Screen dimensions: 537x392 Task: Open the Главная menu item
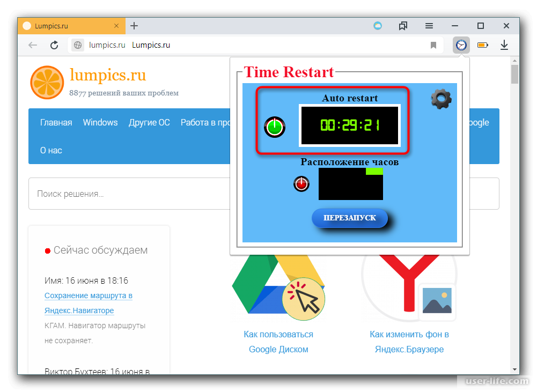(x=56, y=123)
